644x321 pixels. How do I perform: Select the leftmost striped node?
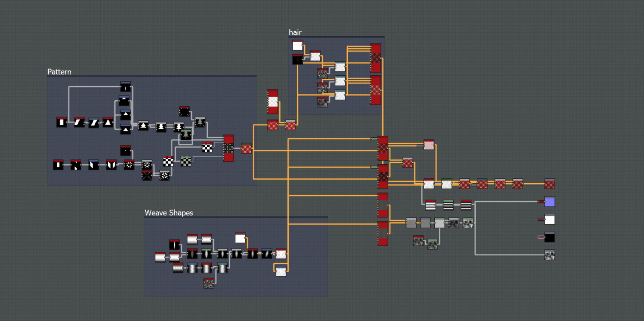pyautogui.click(x=431, y=205)
